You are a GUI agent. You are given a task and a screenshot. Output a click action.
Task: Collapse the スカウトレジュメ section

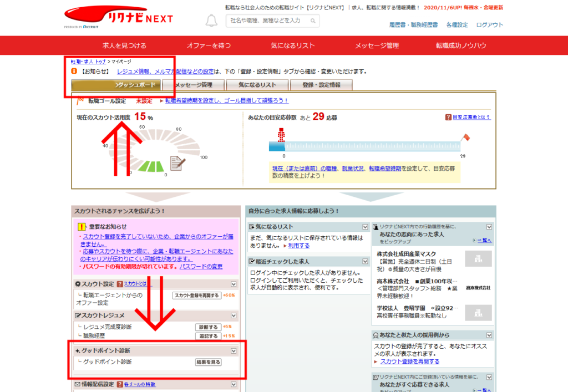coord(234,315)
